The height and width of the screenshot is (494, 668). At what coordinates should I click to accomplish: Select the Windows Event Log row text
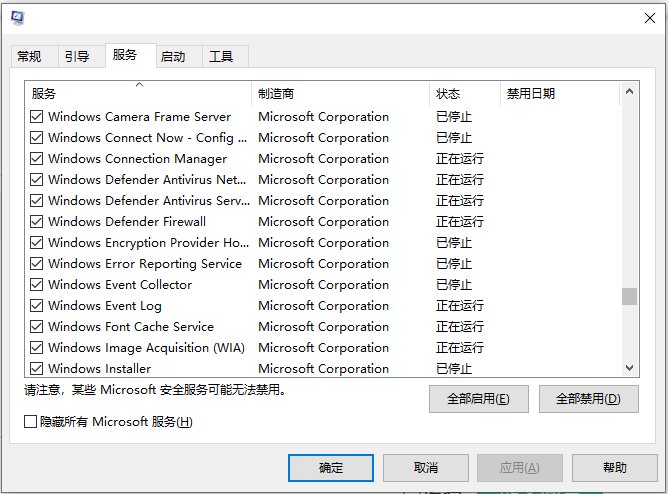[x=105, y=306]
